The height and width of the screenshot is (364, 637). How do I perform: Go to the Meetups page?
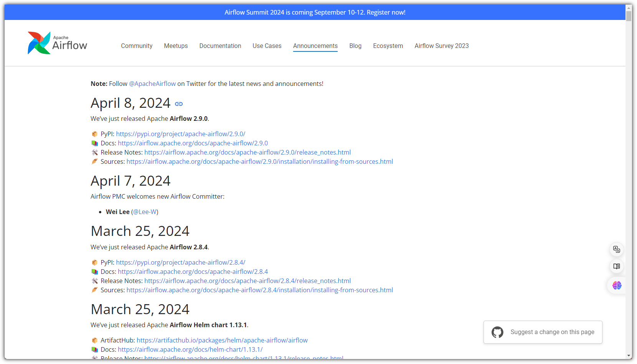click(176, 46)
